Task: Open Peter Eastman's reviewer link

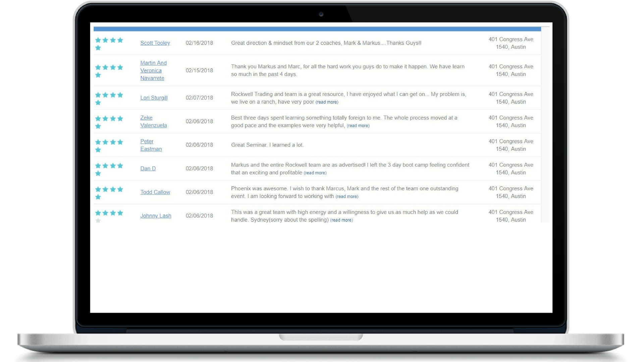Action: click(x=151, y=145)
